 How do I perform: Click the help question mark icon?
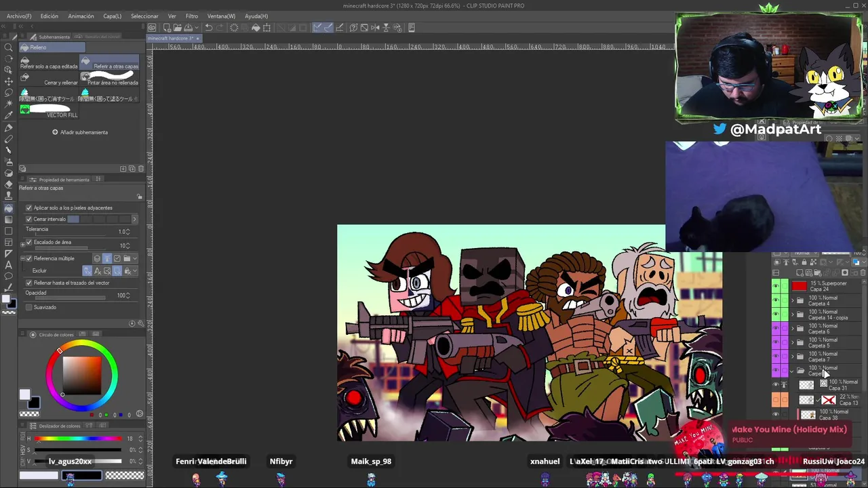(x=353, y=28)
